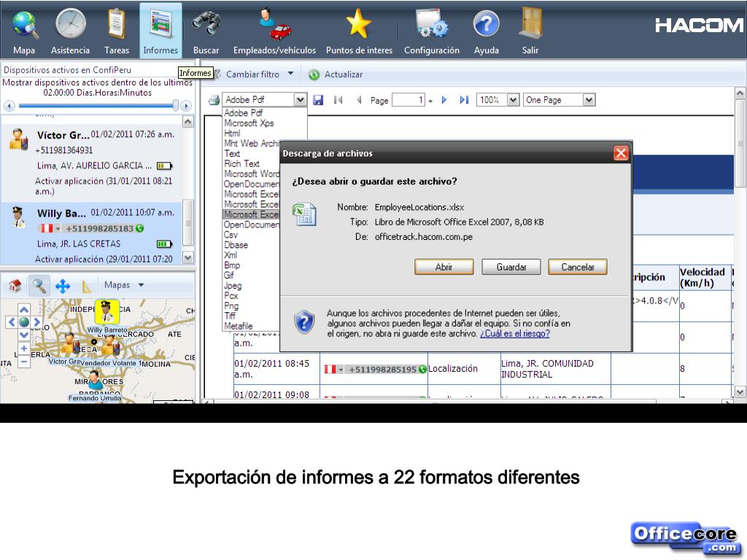Click the save diskette icon in report toolbar
The width and height of the screenshot is (747, 560).
pyautogui.click(x=318, y=100)
